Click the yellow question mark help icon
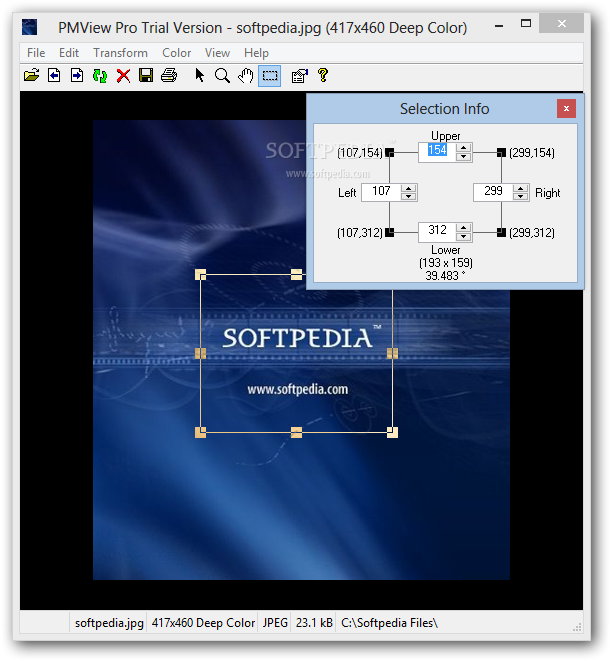 pyautogui.click(x=323, y=76)
